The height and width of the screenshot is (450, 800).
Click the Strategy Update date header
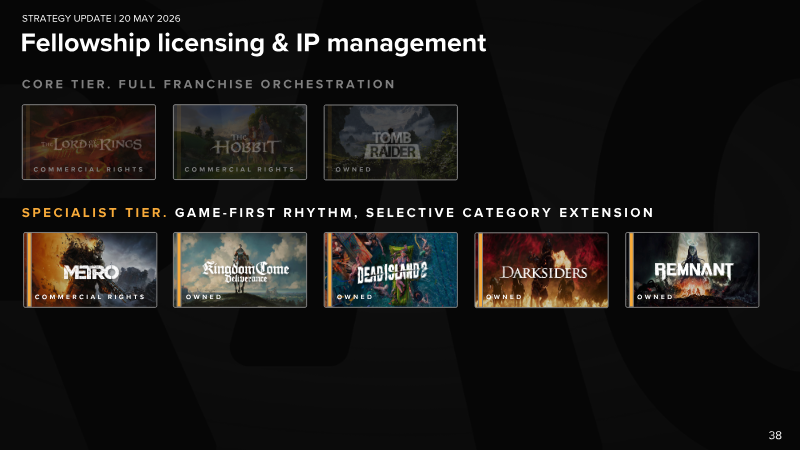point(101,18)
